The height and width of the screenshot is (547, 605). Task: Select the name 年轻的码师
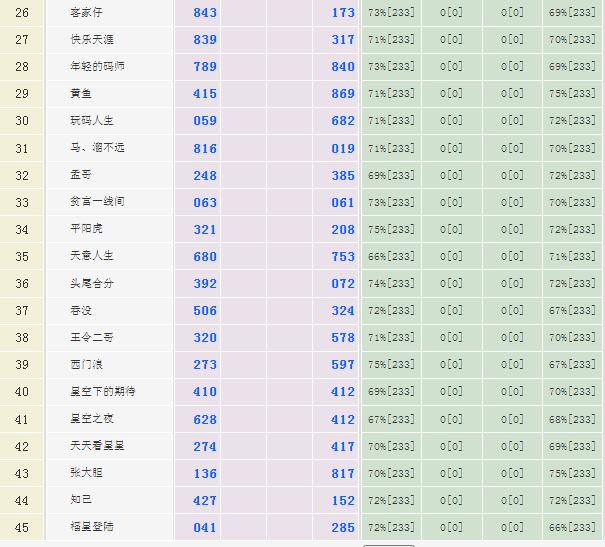[98, 66]
